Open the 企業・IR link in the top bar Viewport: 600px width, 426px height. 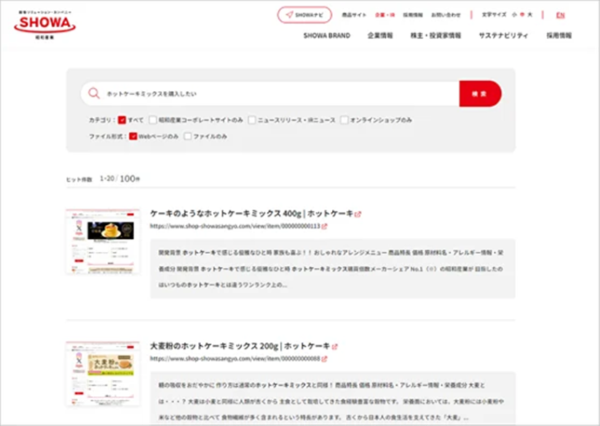click(x=385, y=15)
